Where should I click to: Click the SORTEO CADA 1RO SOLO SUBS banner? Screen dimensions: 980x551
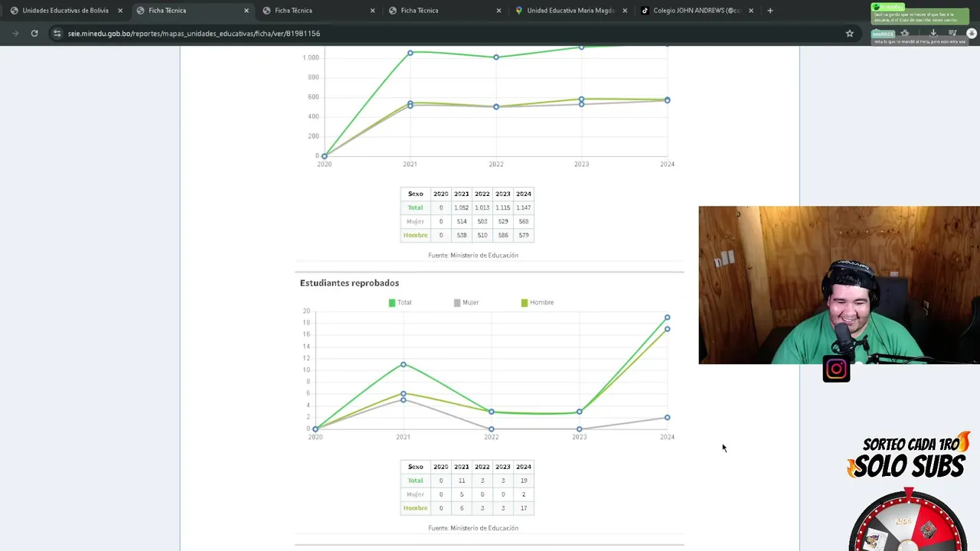[908, 455]
